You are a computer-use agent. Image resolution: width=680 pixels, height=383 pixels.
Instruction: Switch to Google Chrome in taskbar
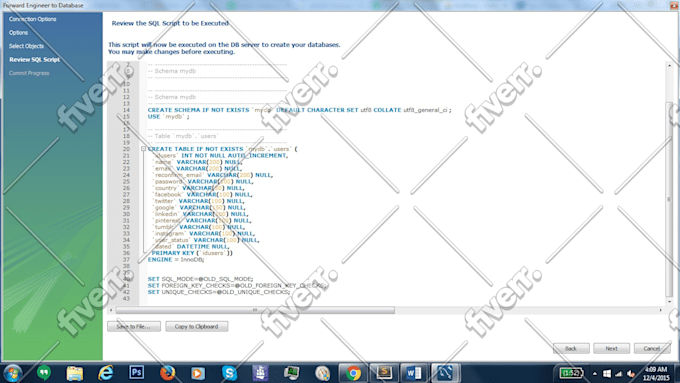[x=353, y=373]
